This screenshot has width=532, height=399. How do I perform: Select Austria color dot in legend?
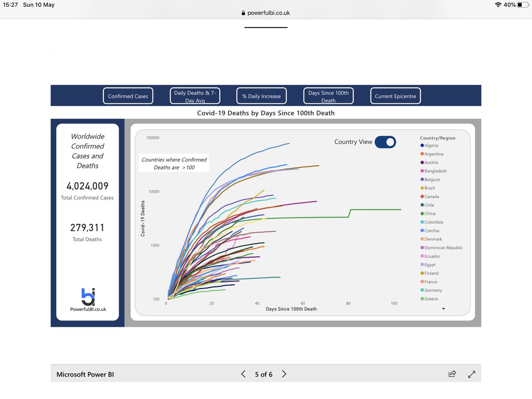tap(422, 162)
